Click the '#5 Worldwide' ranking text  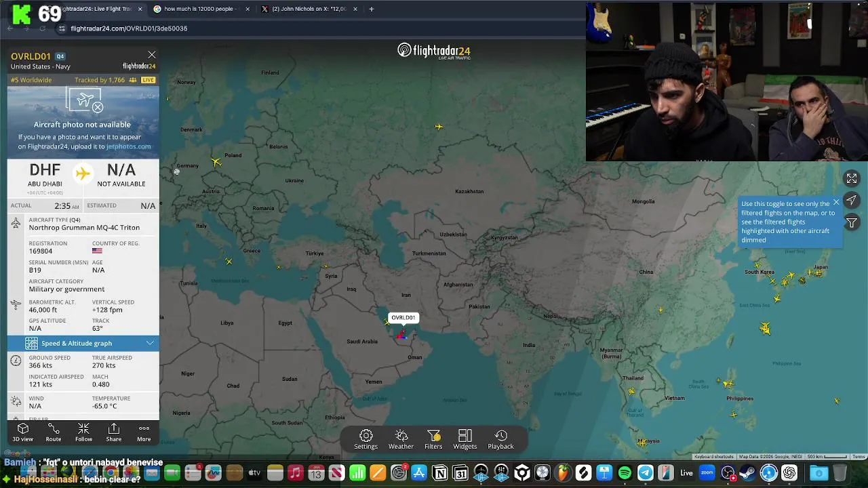coord(31,80)
